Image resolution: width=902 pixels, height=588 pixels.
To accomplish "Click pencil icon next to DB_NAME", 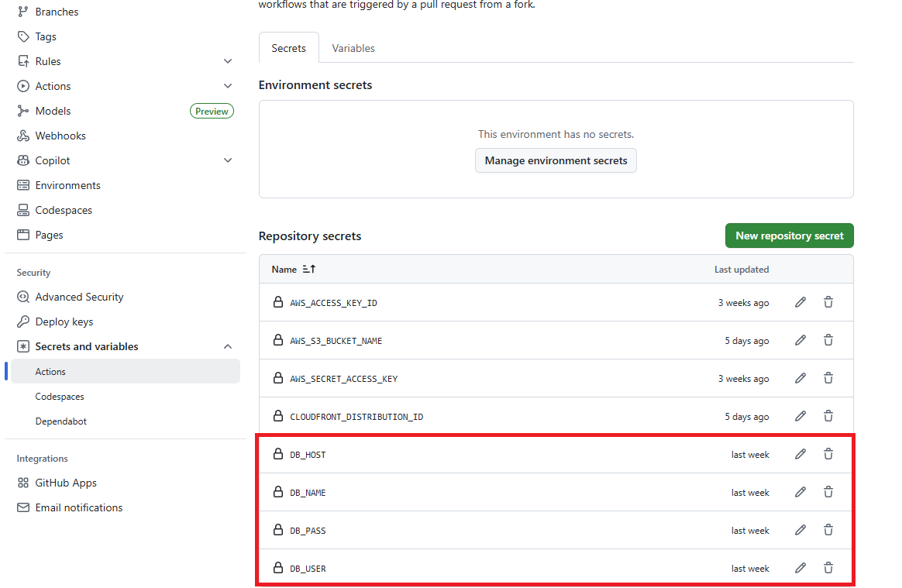I will click(x=800, y=492).
